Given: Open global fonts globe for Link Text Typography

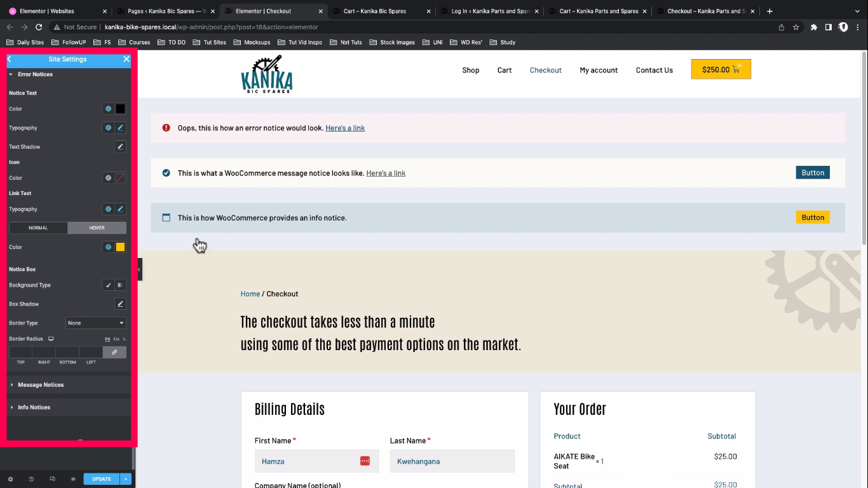Looking at the screenshot, I should click(x=108, y=209).
